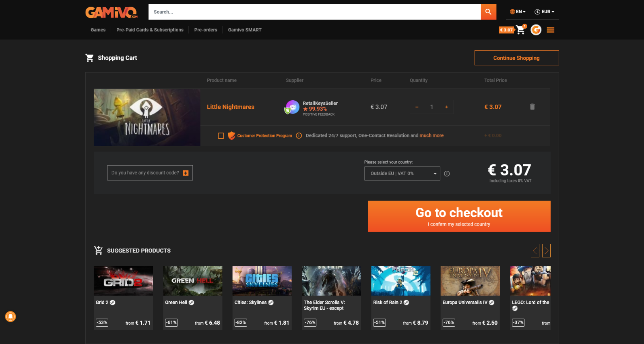Click Customer Protection Program info icon
Screen dimensions: 644x344
[x=299, y=136]
